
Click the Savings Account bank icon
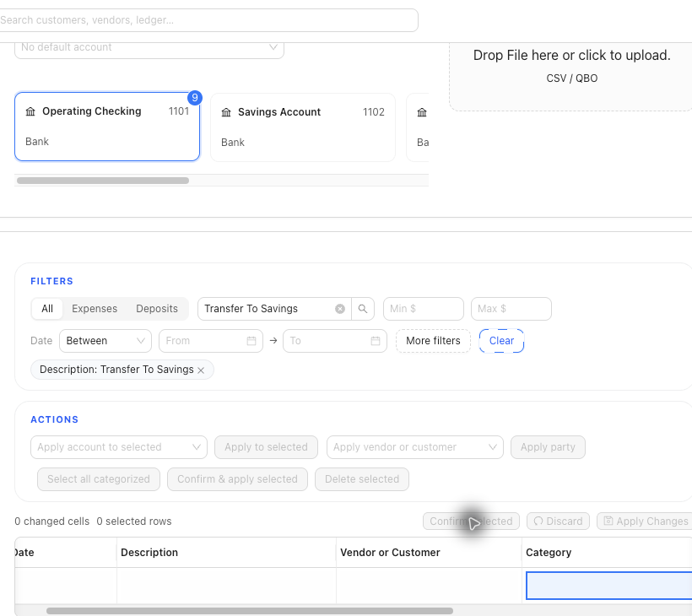tap(226, 112)
